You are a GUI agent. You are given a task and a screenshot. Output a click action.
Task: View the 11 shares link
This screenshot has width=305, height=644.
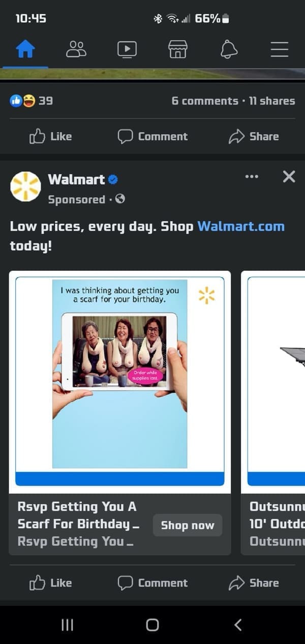click(x=272, y=101)
